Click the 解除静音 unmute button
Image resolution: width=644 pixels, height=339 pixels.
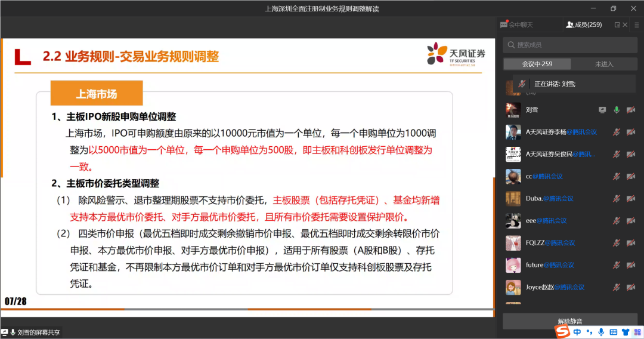569,321
